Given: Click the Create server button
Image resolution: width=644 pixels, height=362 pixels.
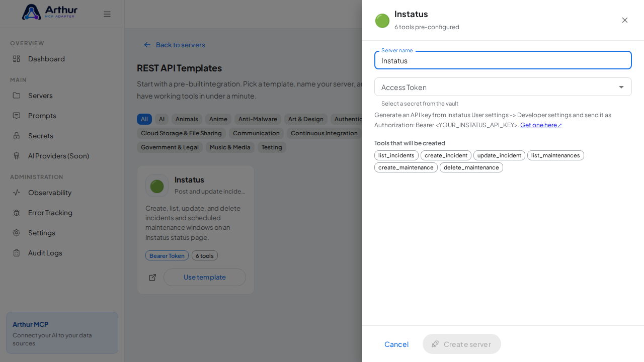Looking at the screenshot, I should click(462, 344).
